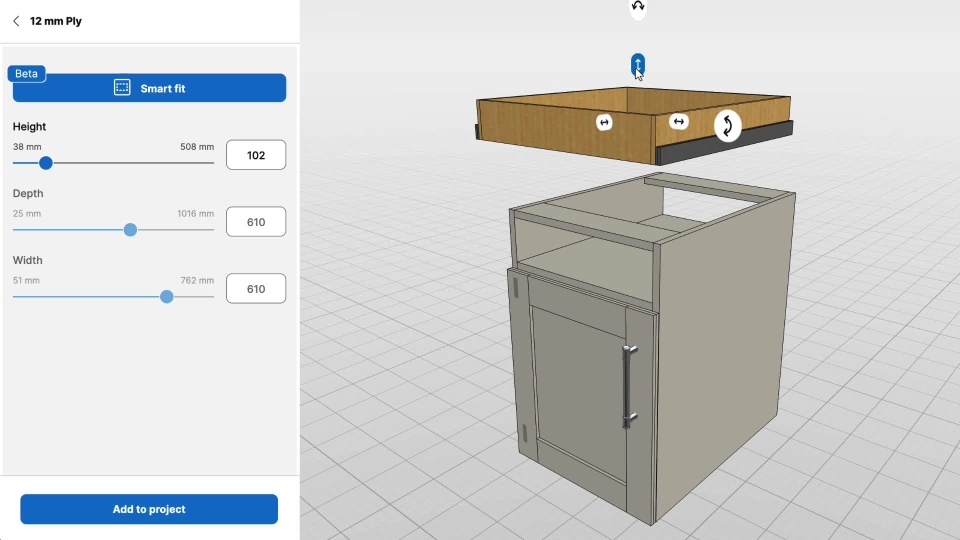960x540 pixels.
Task: Go back using the arrow beside 12 mm Ply
Action: click(x=17, y=21)
